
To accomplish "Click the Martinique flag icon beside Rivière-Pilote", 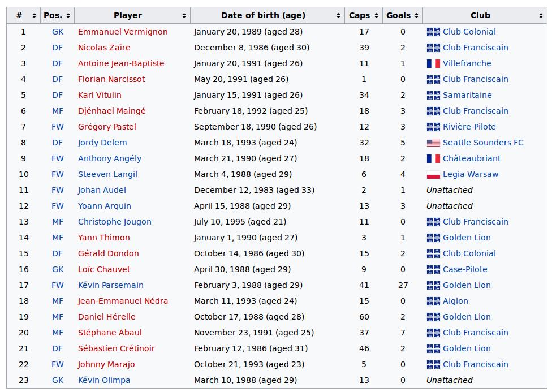I will pyautogui.click(x=433, y=127).
